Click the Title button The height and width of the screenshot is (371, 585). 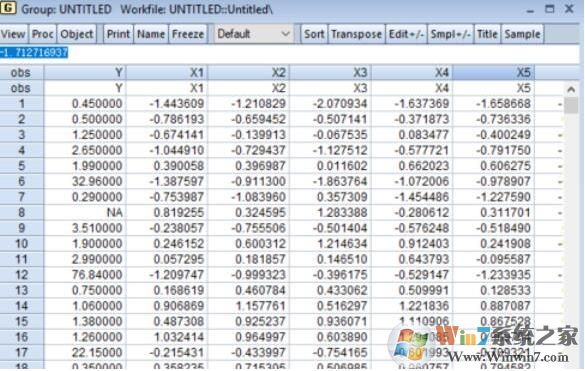pos(487,34)
